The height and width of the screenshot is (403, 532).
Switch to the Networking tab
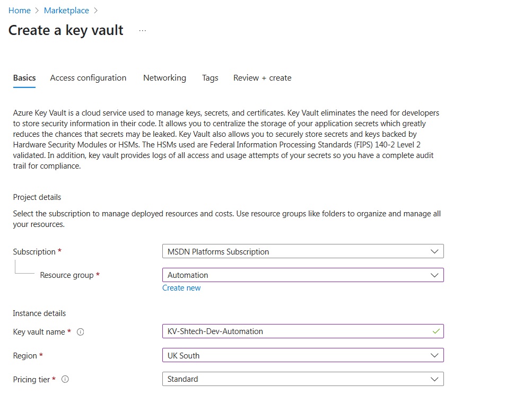tap(164, 77)
